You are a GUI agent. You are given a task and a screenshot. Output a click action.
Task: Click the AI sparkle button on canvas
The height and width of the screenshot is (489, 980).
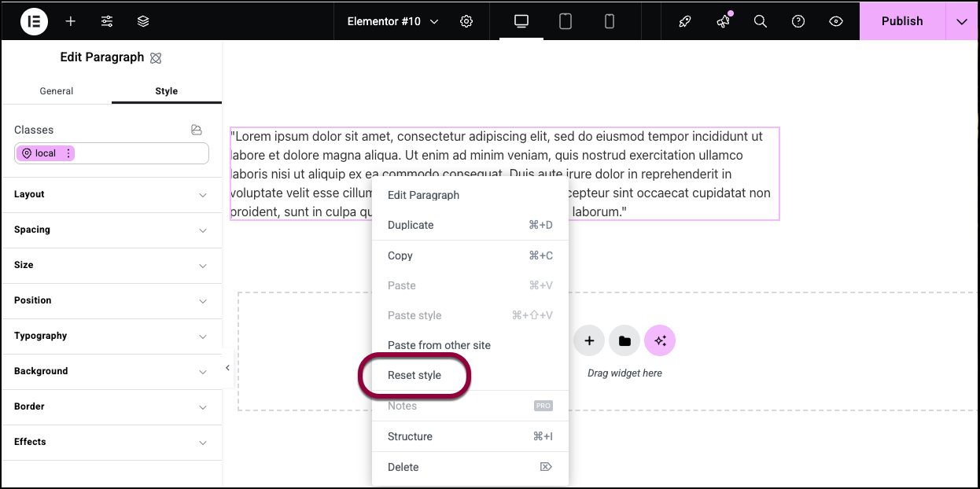660,340
